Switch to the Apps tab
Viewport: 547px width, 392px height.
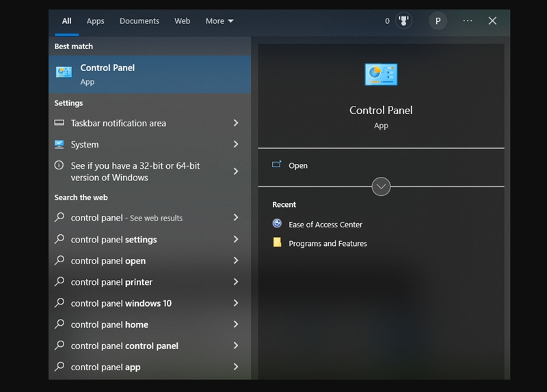pos(96,21)
